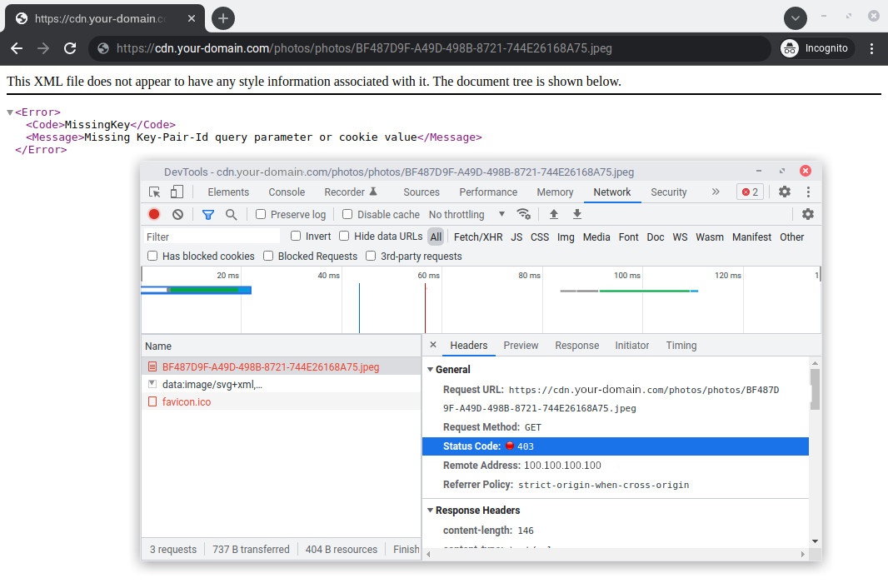Filter requests by Fetch/XHR
888x588 pixels.
(478, 237)
